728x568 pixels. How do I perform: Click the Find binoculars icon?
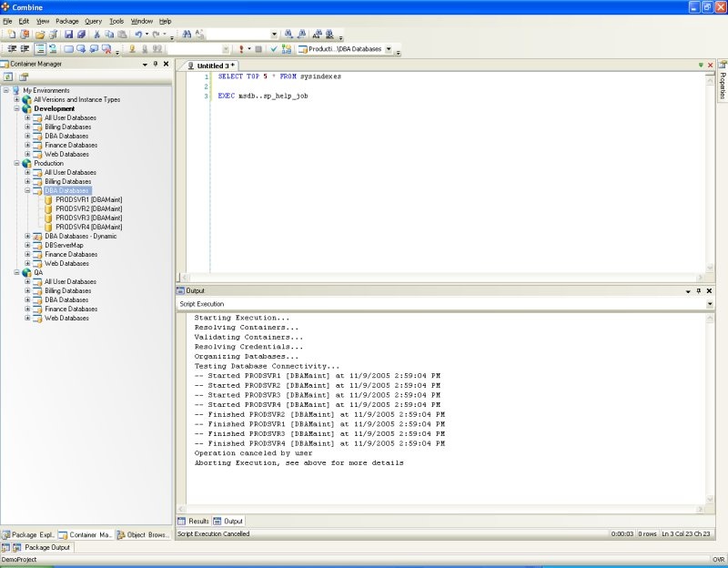pyautogui.click(x=187, y=35)
